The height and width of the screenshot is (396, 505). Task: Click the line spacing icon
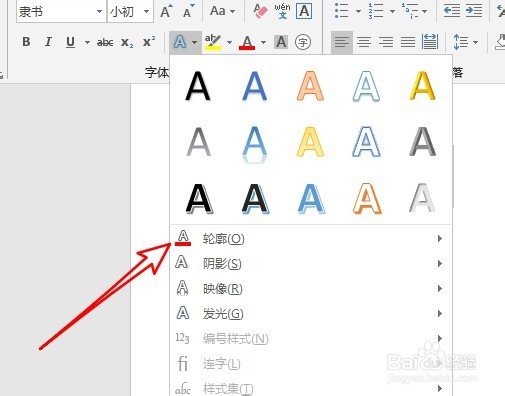click(x=461, y=42)
